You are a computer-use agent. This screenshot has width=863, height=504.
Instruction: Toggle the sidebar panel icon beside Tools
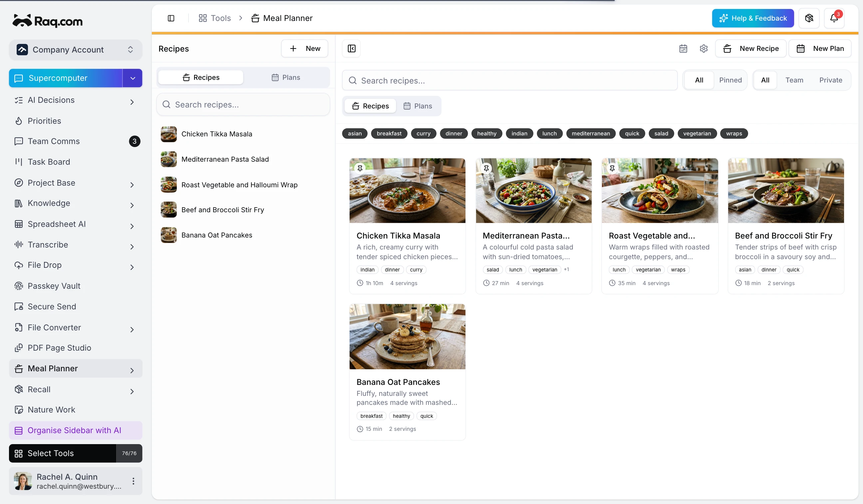(171, 18)
